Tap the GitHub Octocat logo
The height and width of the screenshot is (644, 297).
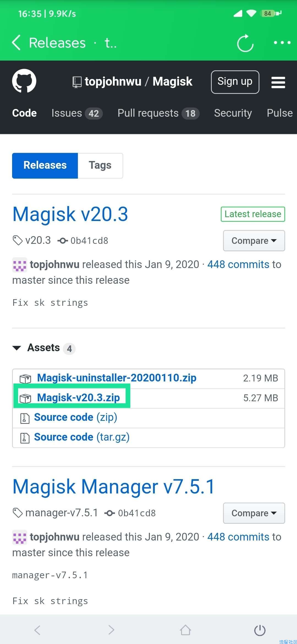pos(24,81)
